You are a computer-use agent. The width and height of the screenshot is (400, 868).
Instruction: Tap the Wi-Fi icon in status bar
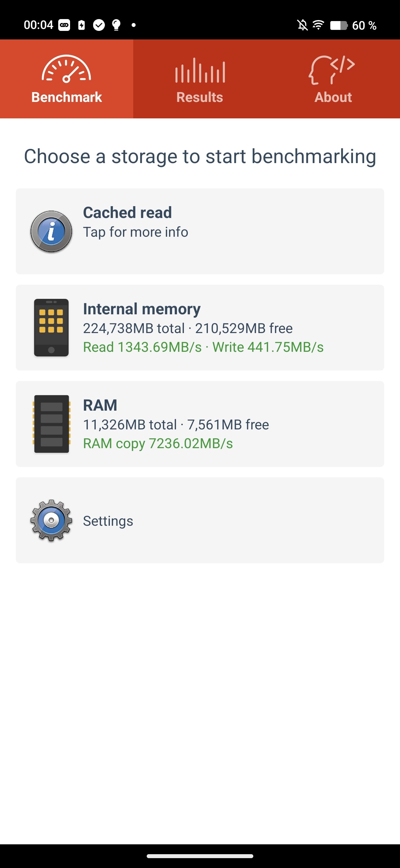[318, 25]
